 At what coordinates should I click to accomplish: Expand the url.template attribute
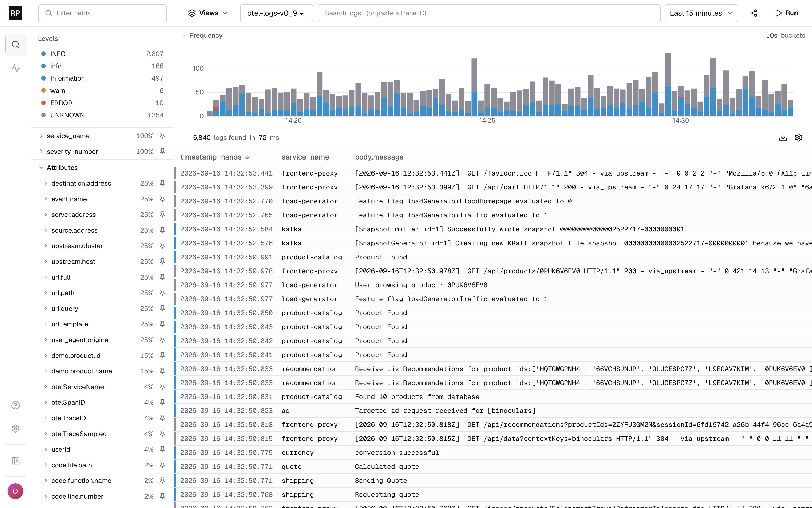46,324
